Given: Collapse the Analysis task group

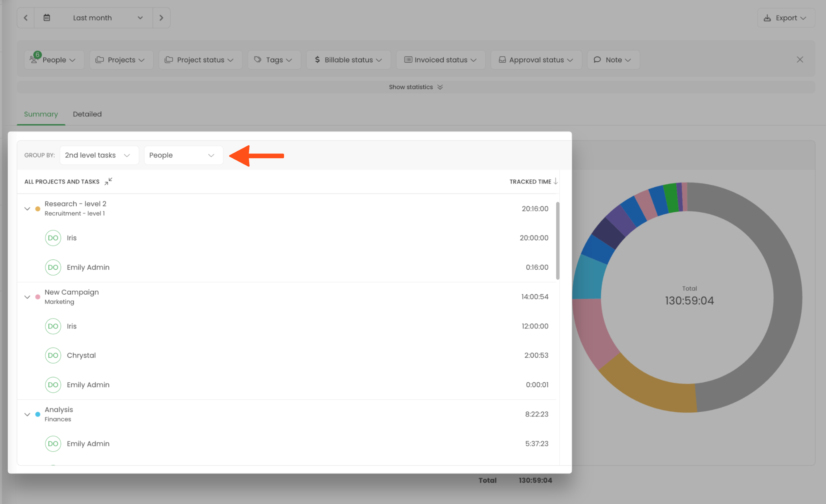Looking at the screenshot, I should [x=27, y=415].
